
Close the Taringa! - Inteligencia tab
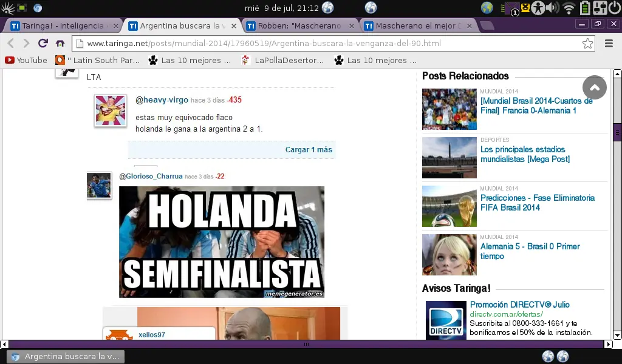coord(115,25)
